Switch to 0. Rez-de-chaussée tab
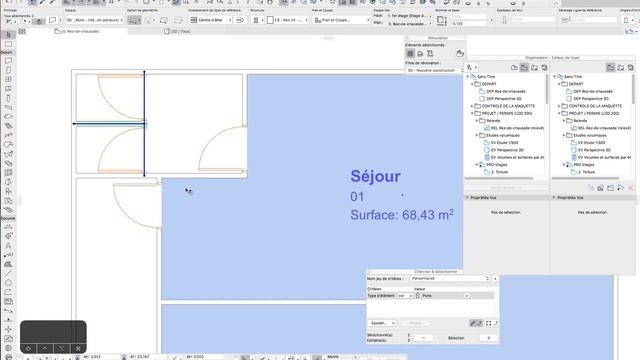Image resolution: width=640 pixels, height=360 pixels. (77, 31)
